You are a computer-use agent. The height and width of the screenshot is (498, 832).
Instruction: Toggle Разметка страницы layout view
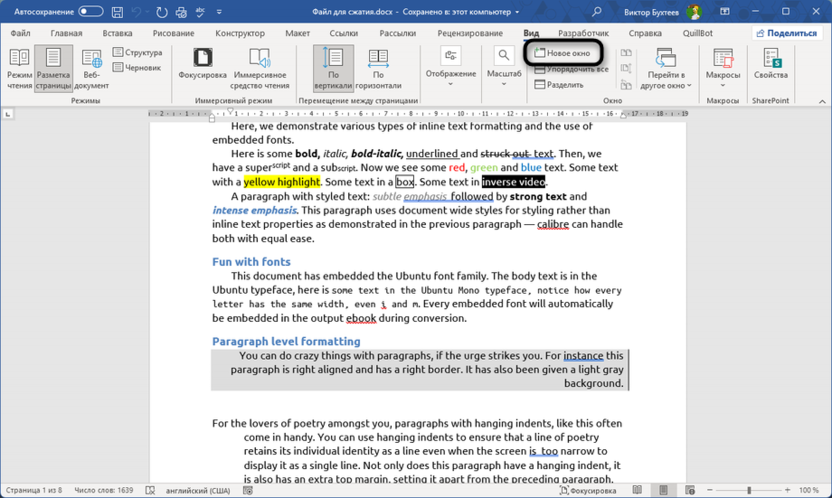pyautogui.click(x=54, y=66)
